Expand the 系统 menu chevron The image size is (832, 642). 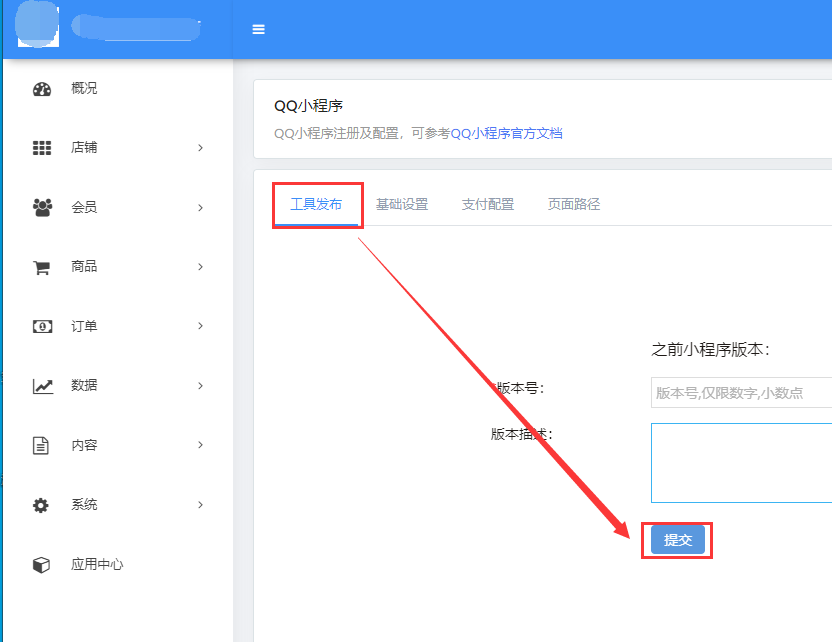201,505
